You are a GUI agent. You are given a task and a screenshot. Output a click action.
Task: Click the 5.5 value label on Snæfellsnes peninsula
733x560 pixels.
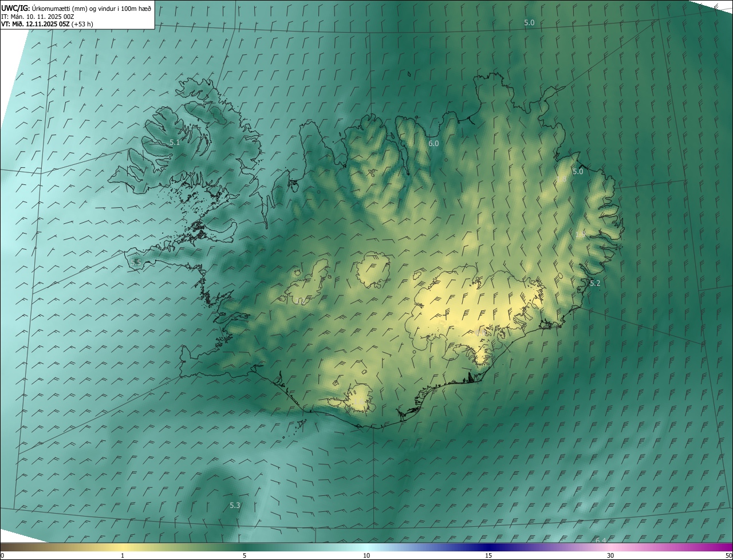tap(136, 262)
